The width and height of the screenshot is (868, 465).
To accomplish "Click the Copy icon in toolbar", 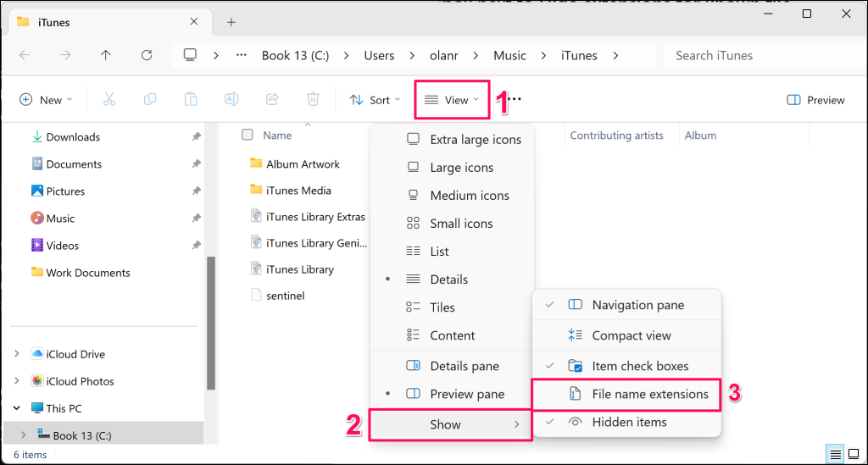I will click(x=150, y=100).
